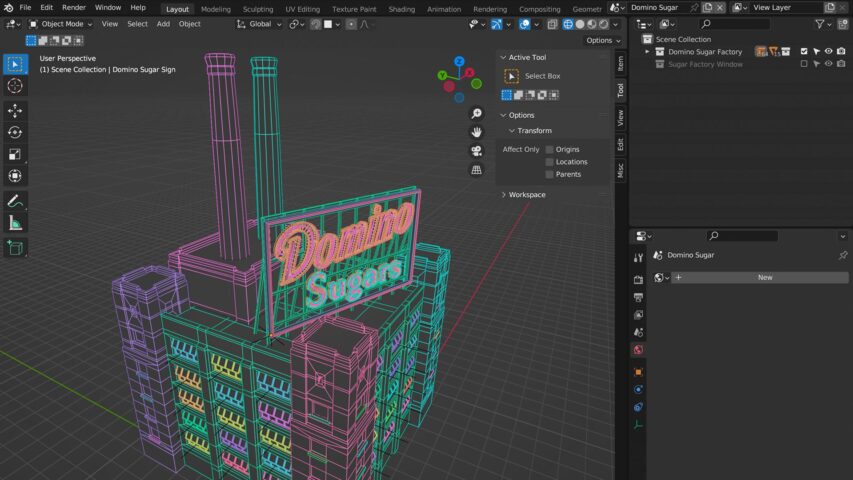Select the Scale tool
Screen dimensions: 853x480
click(15, 155)
